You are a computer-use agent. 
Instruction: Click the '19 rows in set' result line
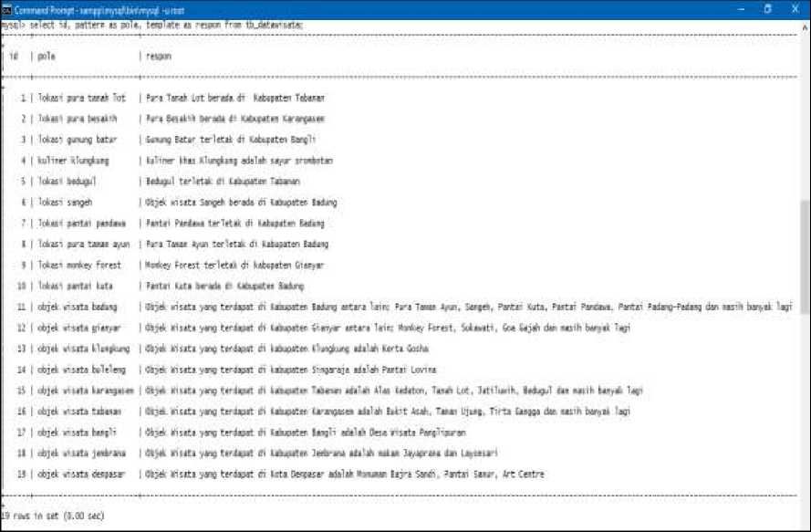(x=53, y=516)
